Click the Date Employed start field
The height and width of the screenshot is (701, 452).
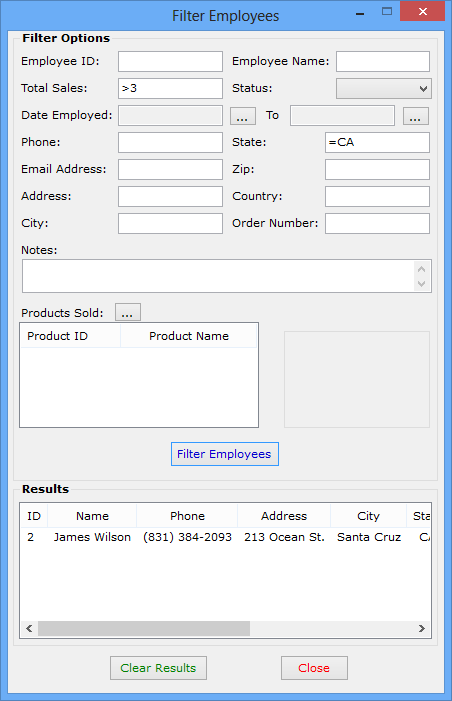170,115
